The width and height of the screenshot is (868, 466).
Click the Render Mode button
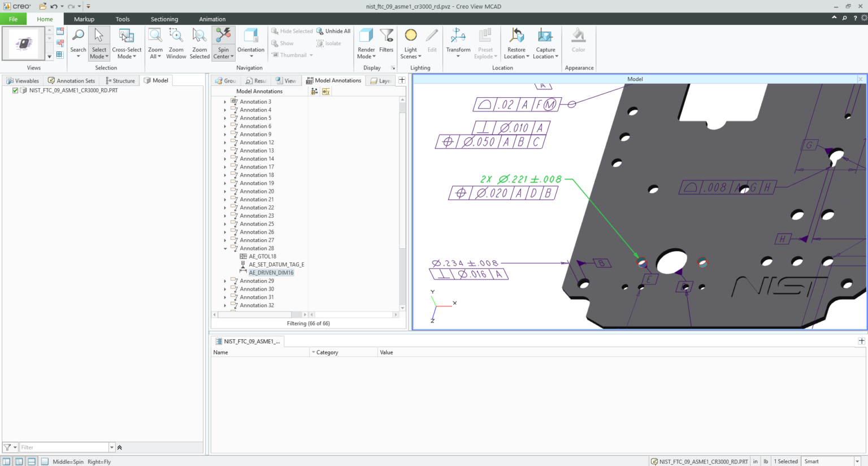[x=366, y=36]
